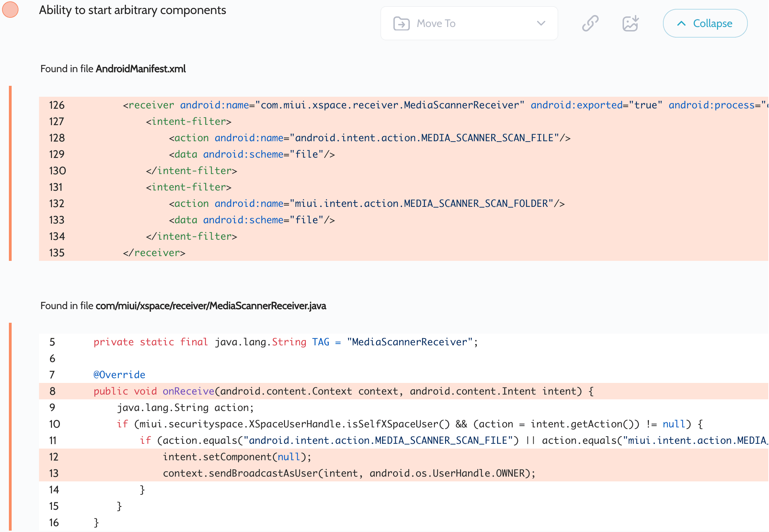Click line 12 intent.setComponent(null)
This screenshot has height=532, width=769.
(237, 457)
